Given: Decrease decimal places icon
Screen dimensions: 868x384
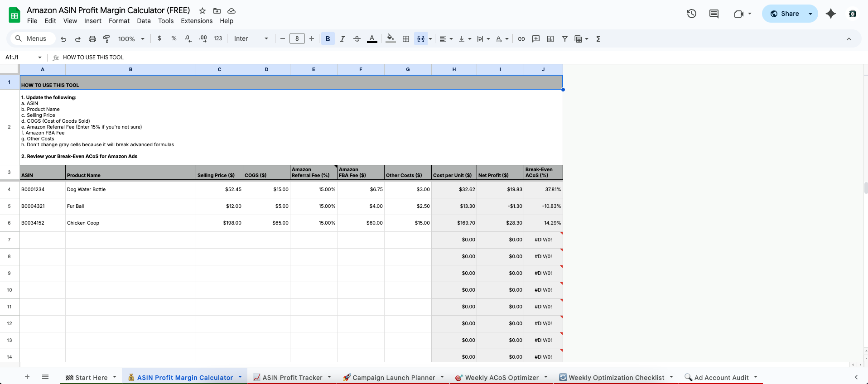Looking at the screenshot, I should pos(188,39).
